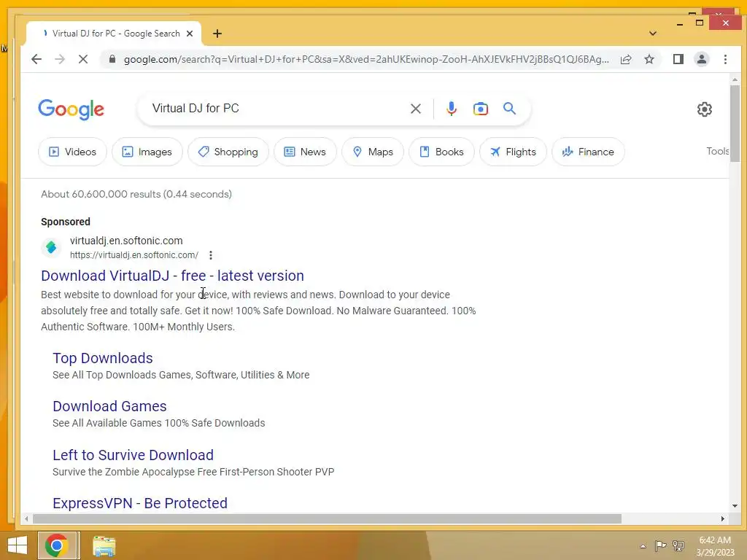Click the horizontal scrollbar thumb

(x=327, y=519)
